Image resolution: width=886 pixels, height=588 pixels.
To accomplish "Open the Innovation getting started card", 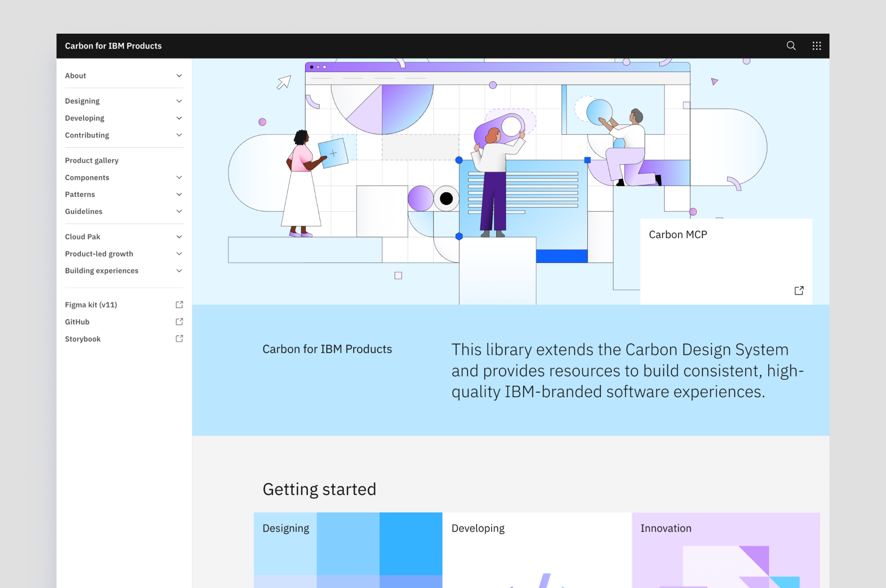I will click(x=726, y=550).
